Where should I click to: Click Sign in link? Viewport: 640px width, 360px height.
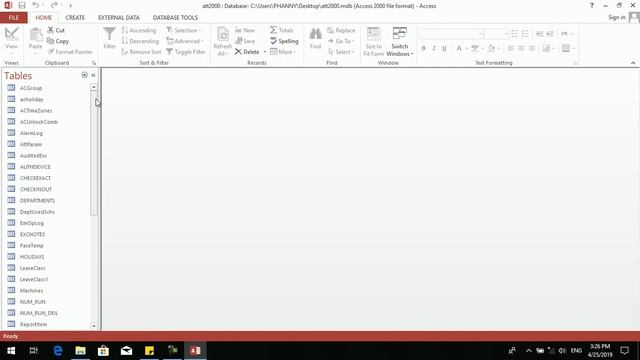click(x=616, y=18)
